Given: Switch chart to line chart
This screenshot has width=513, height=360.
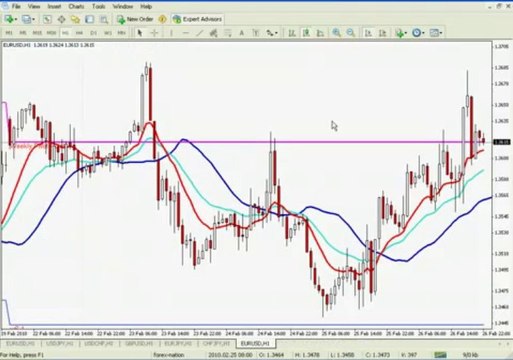Looking at the screenshot, I should point(320,33).
